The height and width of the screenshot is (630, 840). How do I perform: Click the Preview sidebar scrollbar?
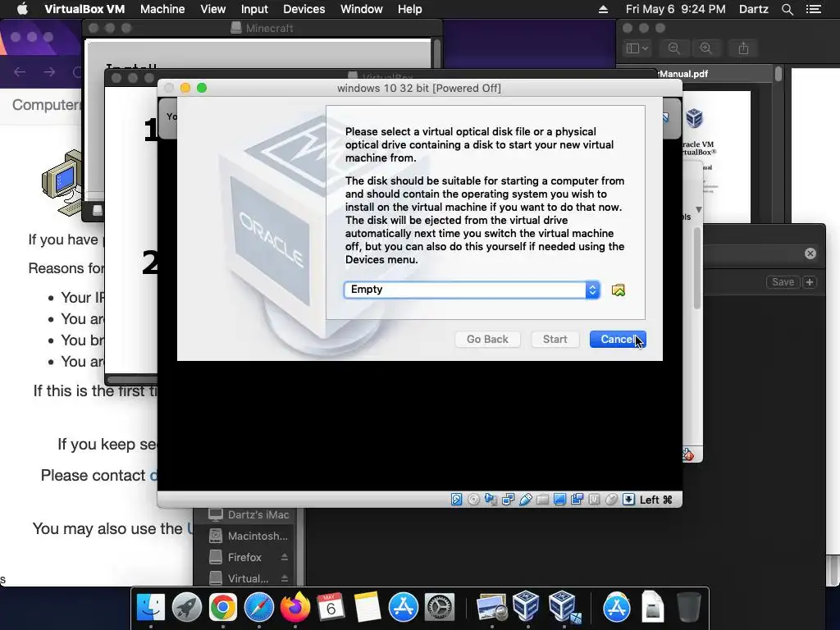coord(778,73)
